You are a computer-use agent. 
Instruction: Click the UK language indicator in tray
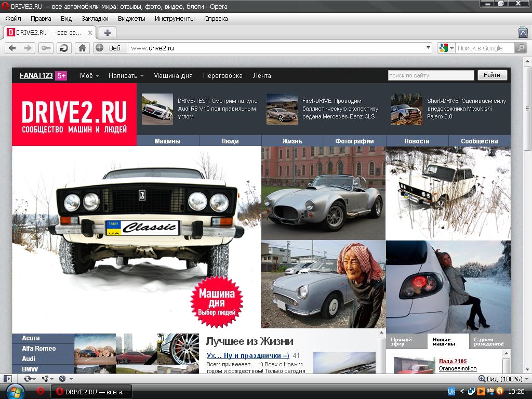coord(451,392)
